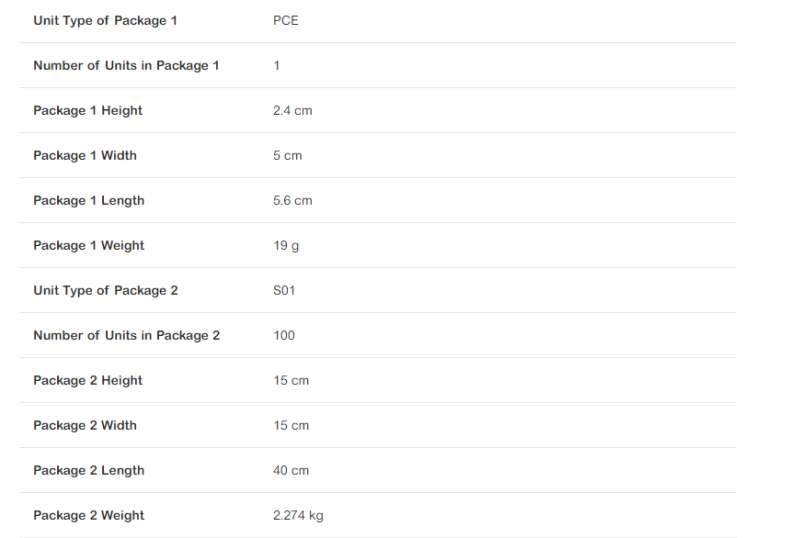
Task: Select the S01 unit type value
Action: click(285, 290)
